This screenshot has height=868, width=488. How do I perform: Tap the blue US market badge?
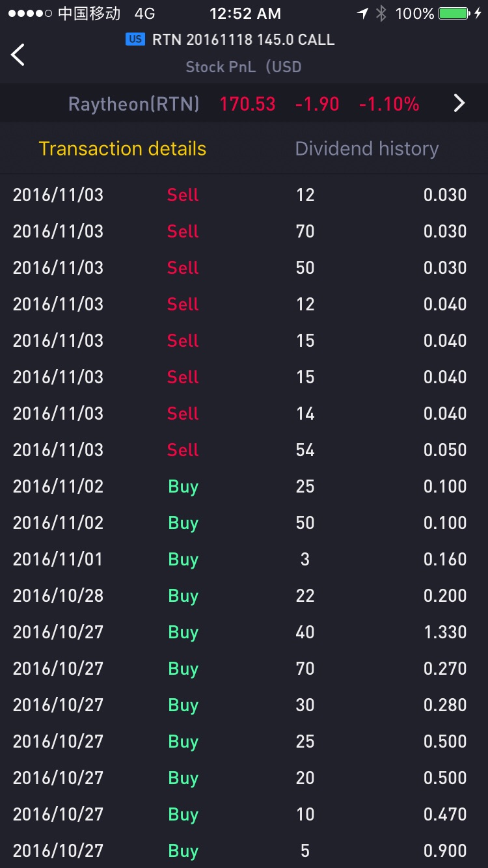click(135, 39)
